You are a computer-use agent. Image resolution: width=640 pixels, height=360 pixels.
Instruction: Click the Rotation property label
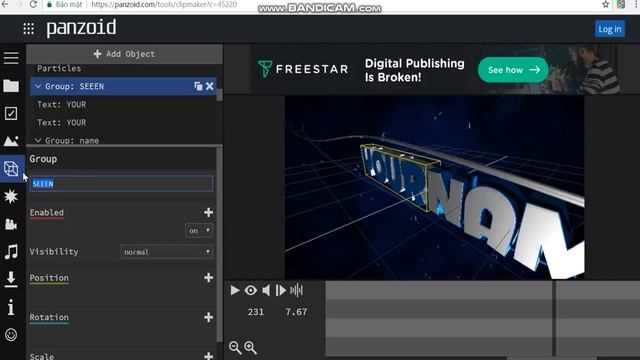pos(49,317)
